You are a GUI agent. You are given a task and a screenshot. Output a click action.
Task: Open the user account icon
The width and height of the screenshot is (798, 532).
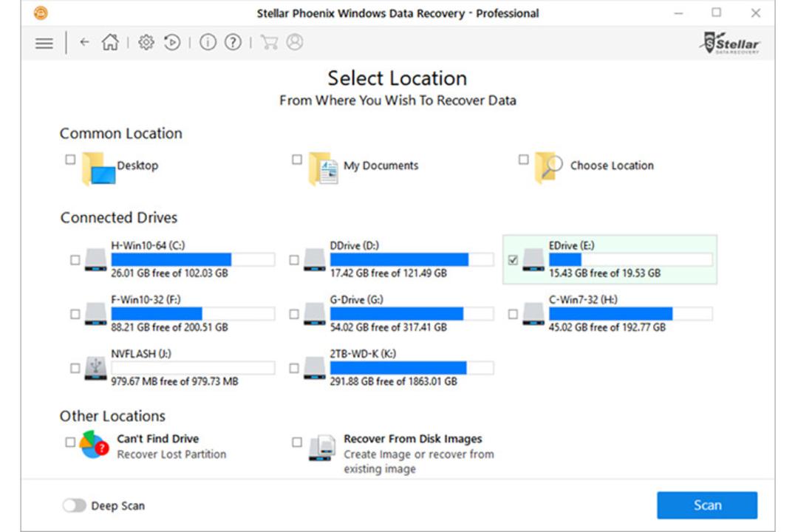[295, 42]
